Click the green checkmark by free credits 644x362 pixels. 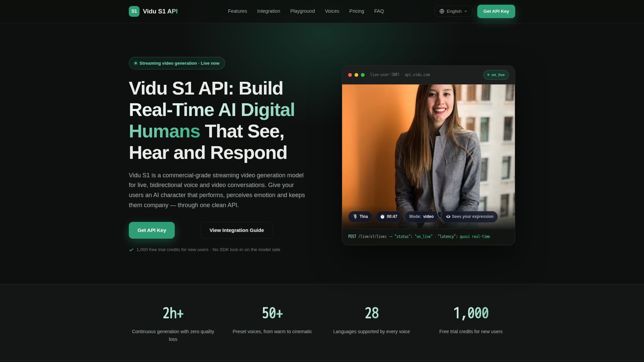pos(131,250)
